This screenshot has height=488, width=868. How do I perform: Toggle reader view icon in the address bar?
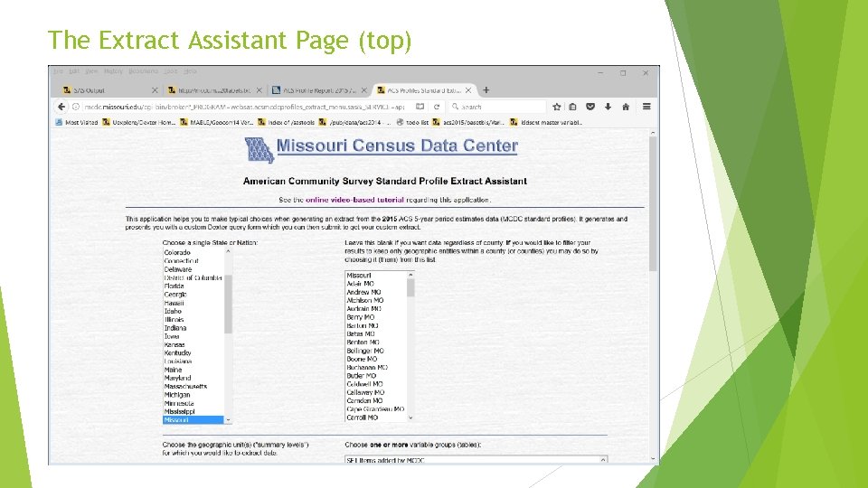pyautogui.click(x=420, y=107)
